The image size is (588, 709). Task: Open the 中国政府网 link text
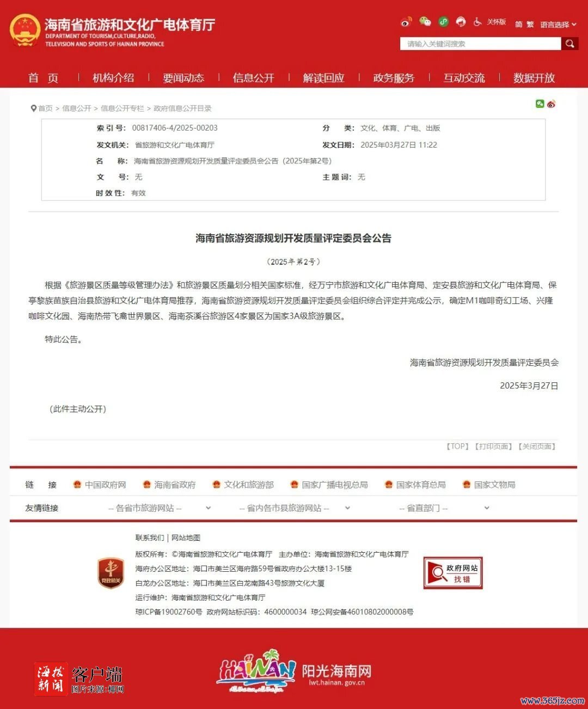106,485
